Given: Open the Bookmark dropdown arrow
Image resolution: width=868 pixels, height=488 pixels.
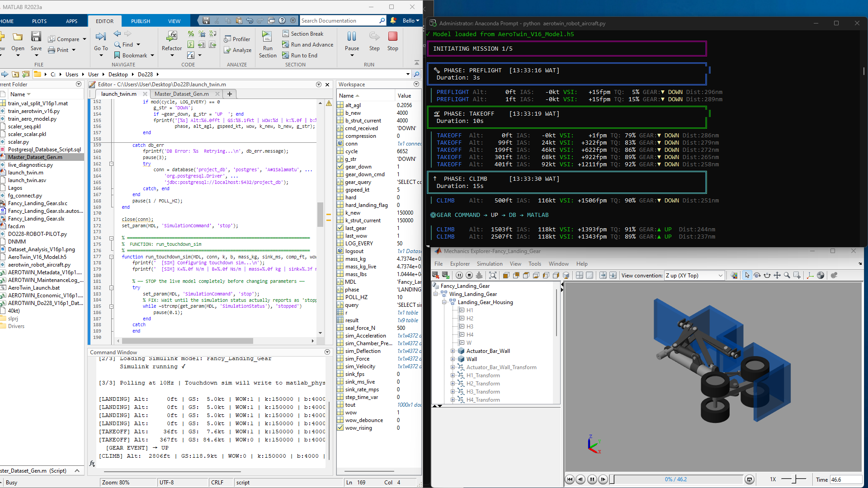Looking at the screenshot, I should pos(152,56).
